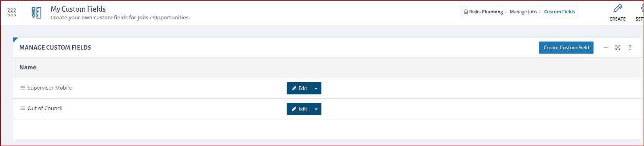This screenshot has width=644, height=146.
Task: Open the panel help question mark
Action: pyautogui.click(x=630, y=48)
